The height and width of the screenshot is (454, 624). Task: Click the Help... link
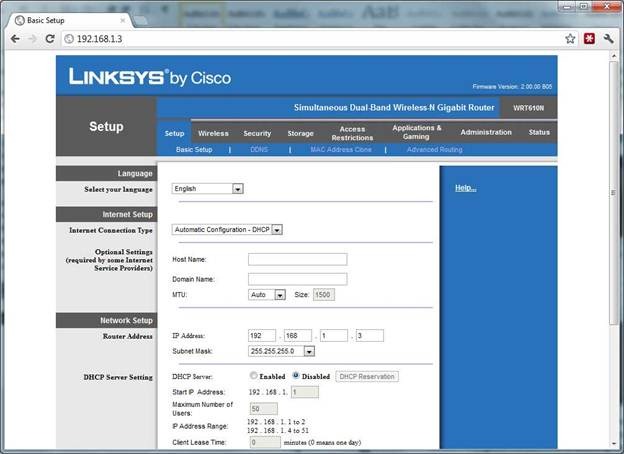[x=466, y=188]
